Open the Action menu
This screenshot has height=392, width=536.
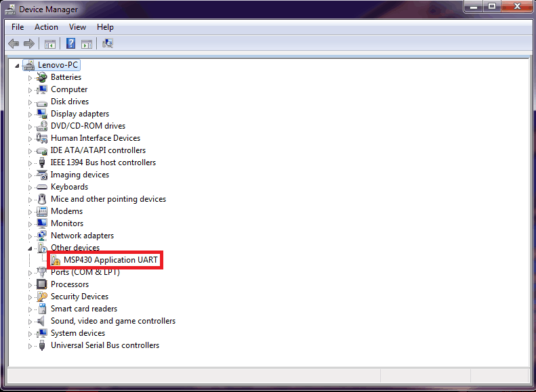(x=46, y=27)
